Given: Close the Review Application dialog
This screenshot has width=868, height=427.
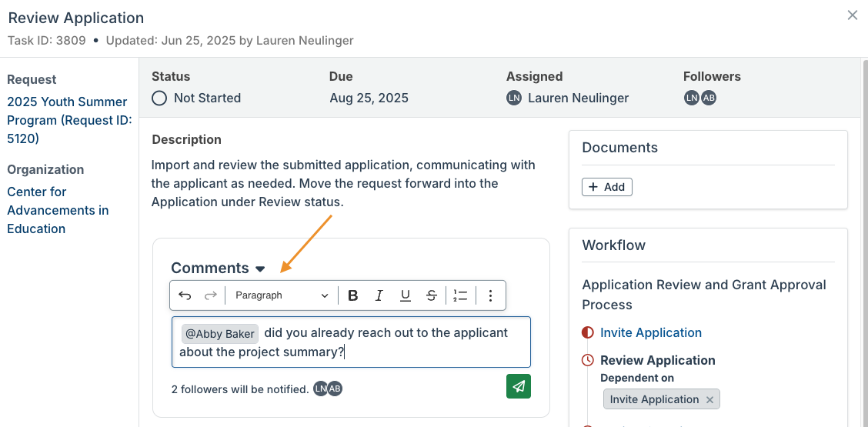Looking at the screenshot, I should 853,15.
